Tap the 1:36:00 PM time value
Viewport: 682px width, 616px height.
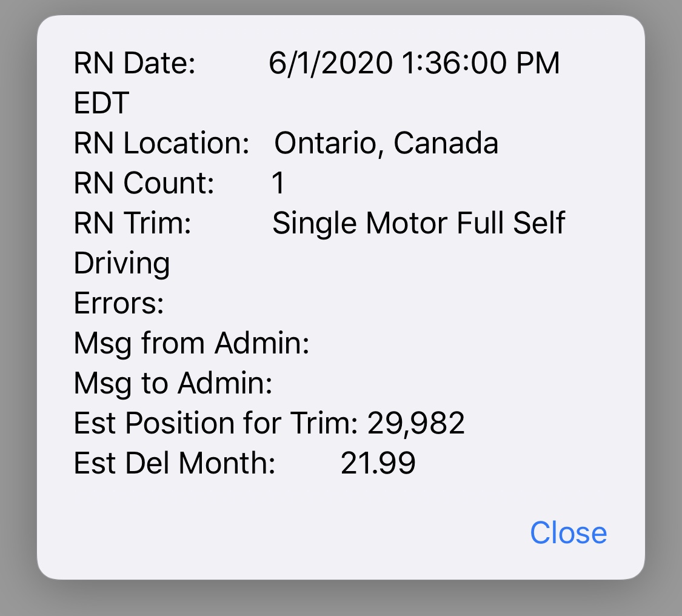pyautogui.click(x=480, y=63)
